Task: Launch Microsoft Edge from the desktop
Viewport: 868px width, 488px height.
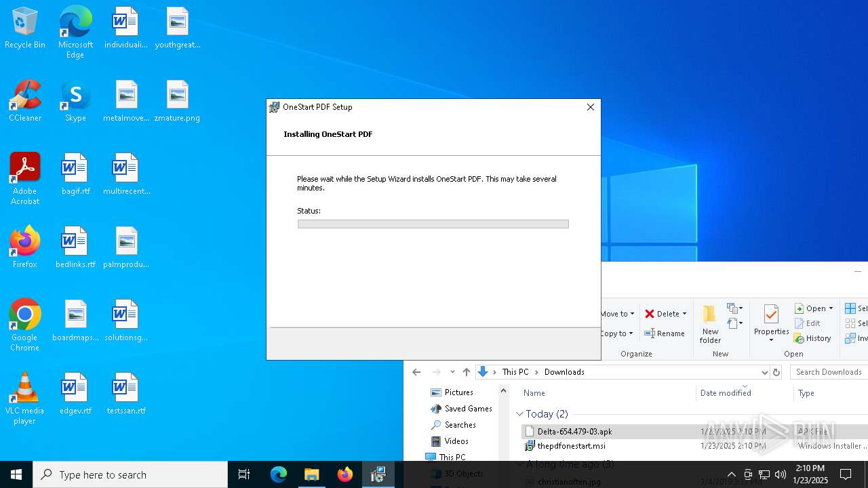Action: 75,33
